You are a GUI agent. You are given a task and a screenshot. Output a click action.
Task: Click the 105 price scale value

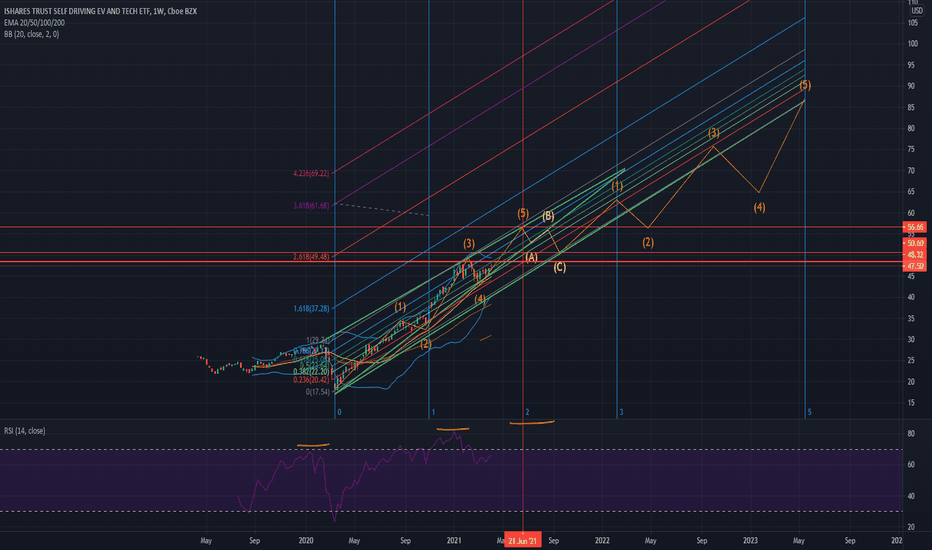pyautogui.click(x=912, y=23)
